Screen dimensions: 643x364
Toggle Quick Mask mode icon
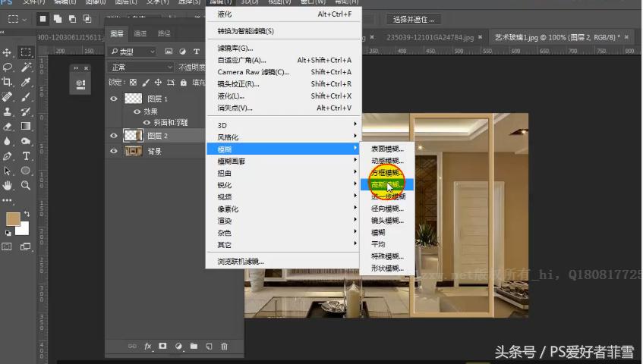(7, 246)
